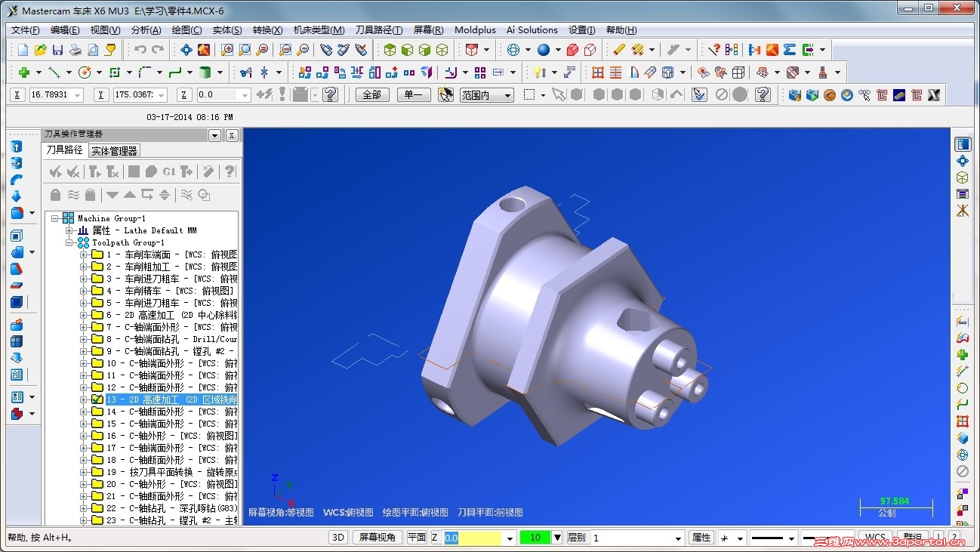
Task: Click the green cylinder primitive tool
Action: [x=205, y=72]
